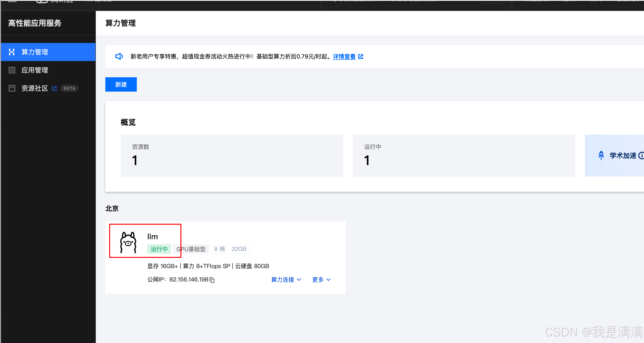The image size is (644, 343).
Task: Open the 详情查看 link
Action: (x=344, y=57)
